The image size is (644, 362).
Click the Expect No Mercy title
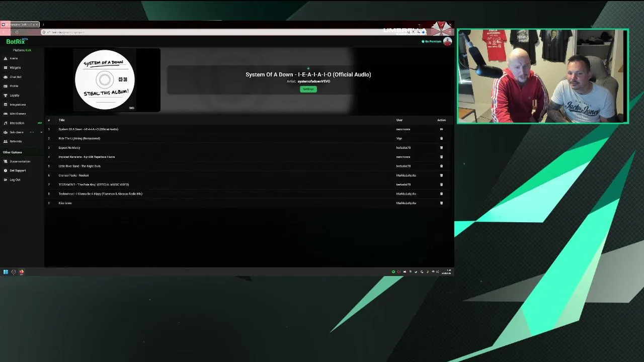pos(69,148)
